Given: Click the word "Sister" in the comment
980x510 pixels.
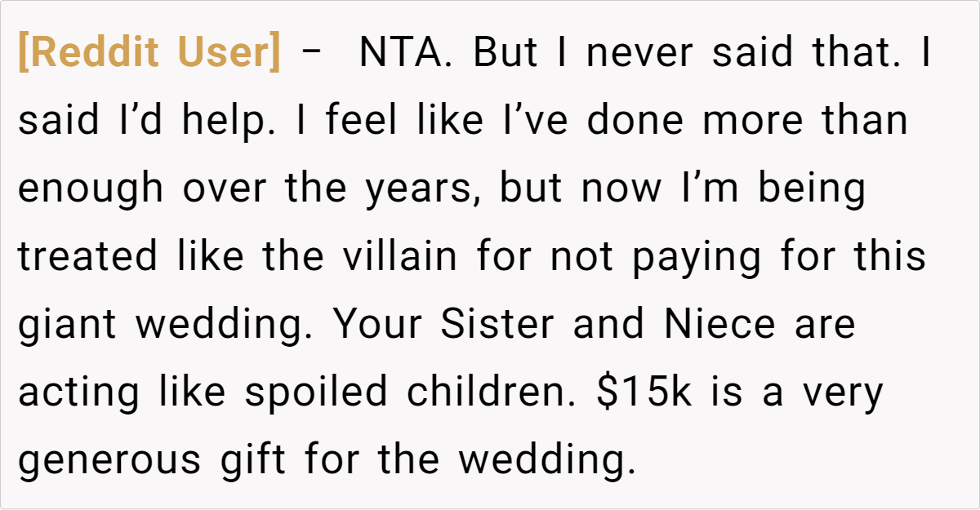Looking at the screenshot, I should (501, 325).
